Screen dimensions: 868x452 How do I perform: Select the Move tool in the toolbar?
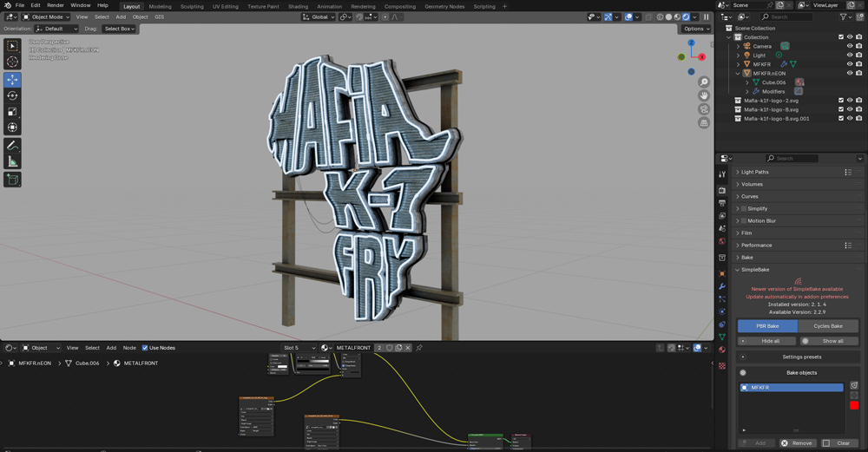tap(12, 80)
